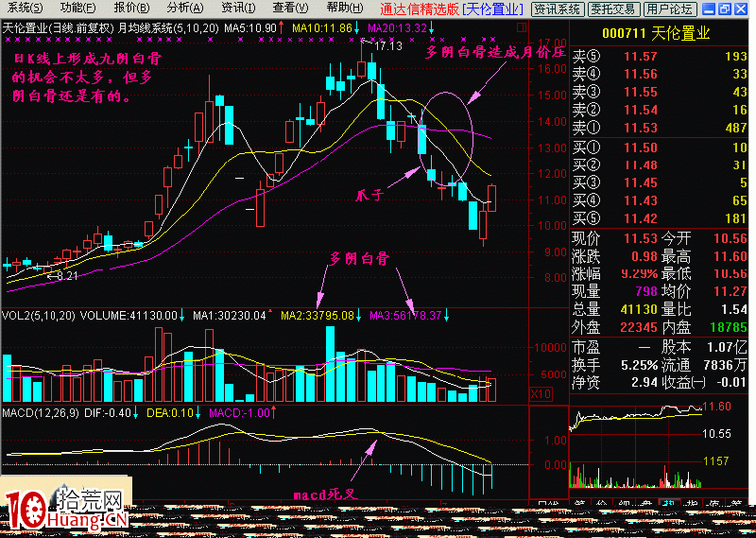Click the 股本 1.07亿 value
This screenshot has height=538, width=756.
point(727,347)
